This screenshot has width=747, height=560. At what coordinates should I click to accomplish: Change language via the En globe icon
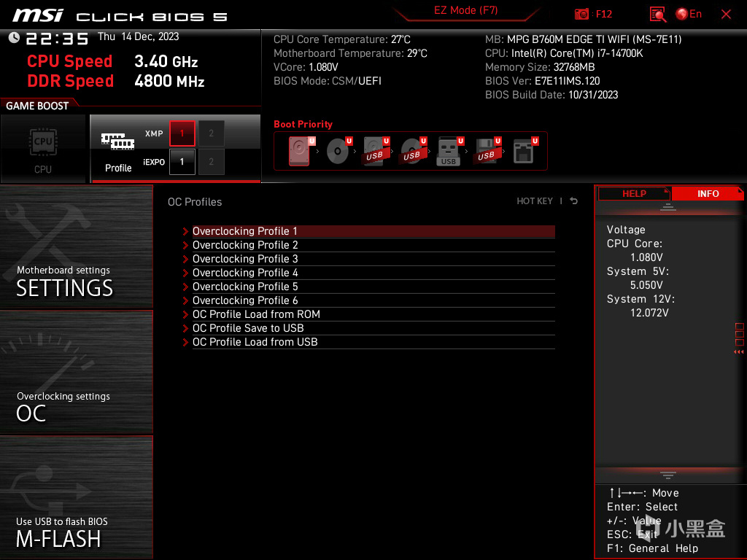(689, 15)
